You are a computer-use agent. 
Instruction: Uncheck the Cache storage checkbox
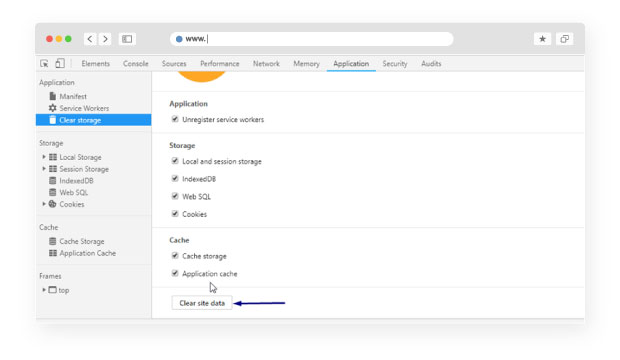[x=175, y=256]
